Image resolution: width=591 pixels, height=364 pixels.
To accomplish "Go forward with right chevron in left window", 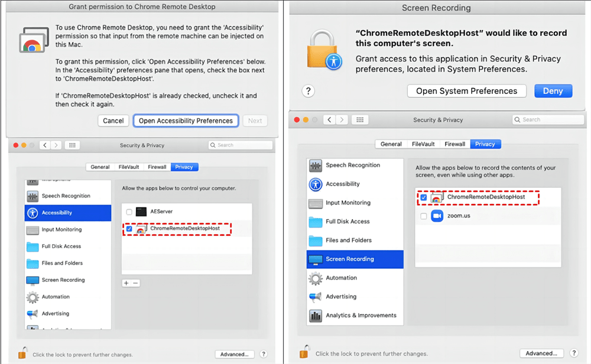I will pyautogui.click(x=56, y=145).
